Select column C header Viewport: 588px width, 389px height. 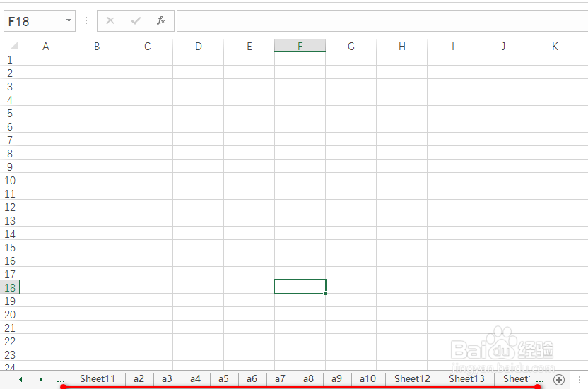coord(148,46)
